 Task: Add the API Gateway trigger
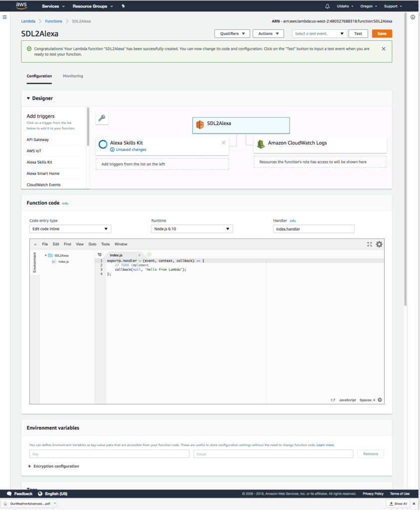[38, 139]
